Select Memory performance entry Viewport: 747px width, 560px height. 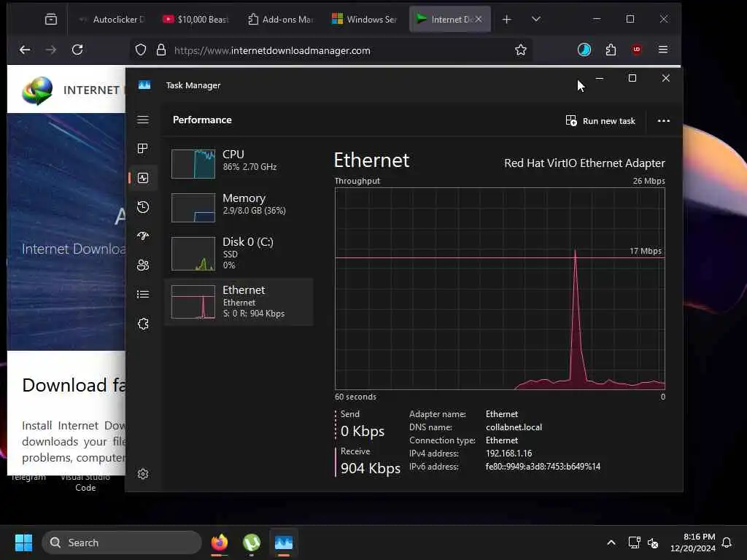coord(239,207)
